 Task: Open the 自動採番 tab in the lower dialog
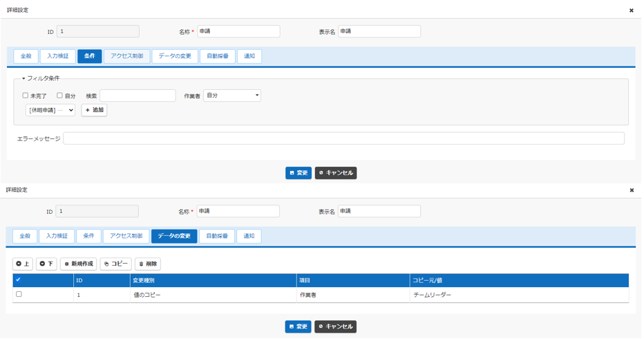point(217,236)
